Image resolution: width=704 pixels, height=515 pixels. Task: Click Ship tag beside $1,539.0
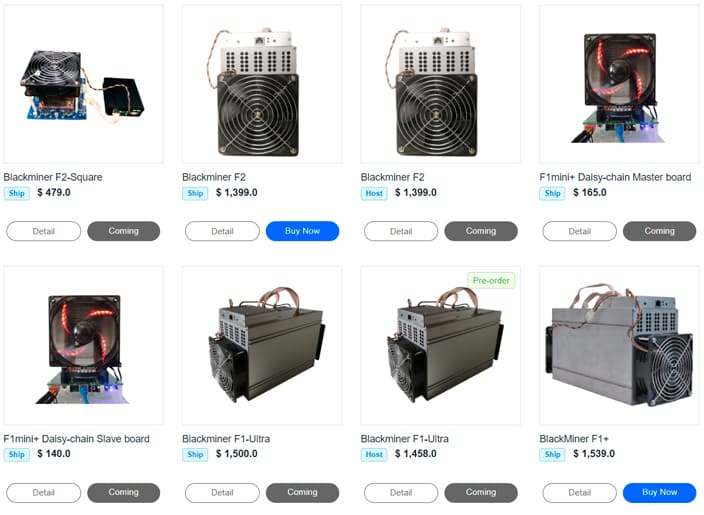[552, 454]
